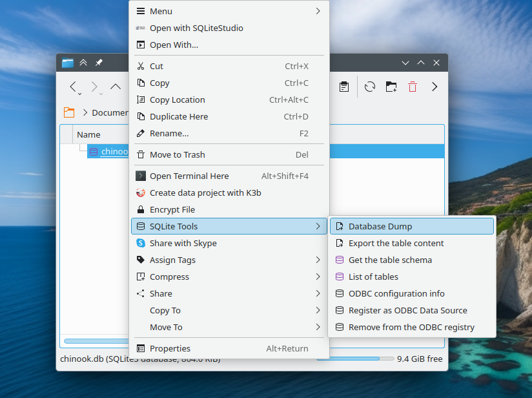Go up to parent folder

(116, 87)
